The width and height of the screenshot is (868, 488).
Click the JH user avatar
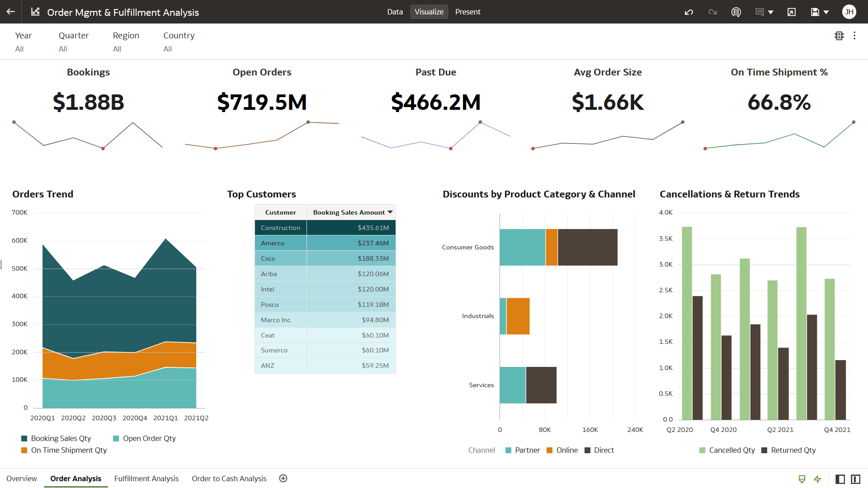[x=849, y=12]
